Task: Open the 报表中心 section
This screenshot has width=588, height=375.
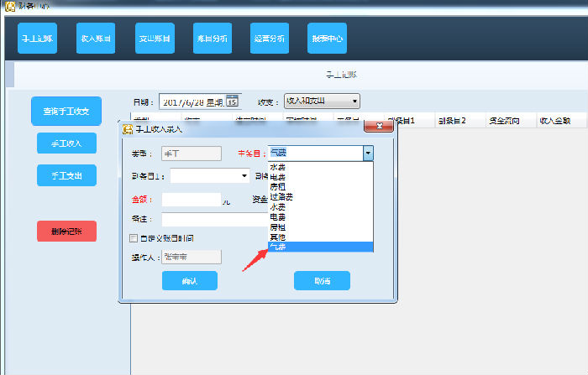Action: click(327, 39)
